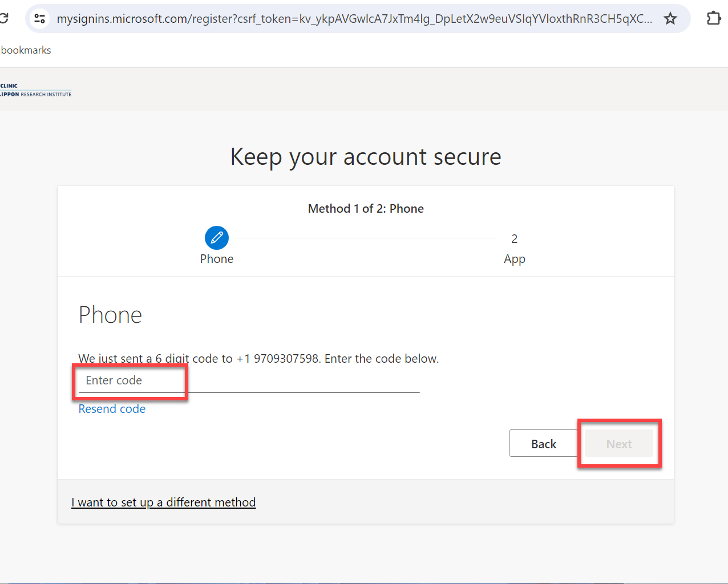Screen dimensions: 728x584
Task: Open the browser Extensions puzzle icon
Action: pyautogui.click(x=713, y=19)
